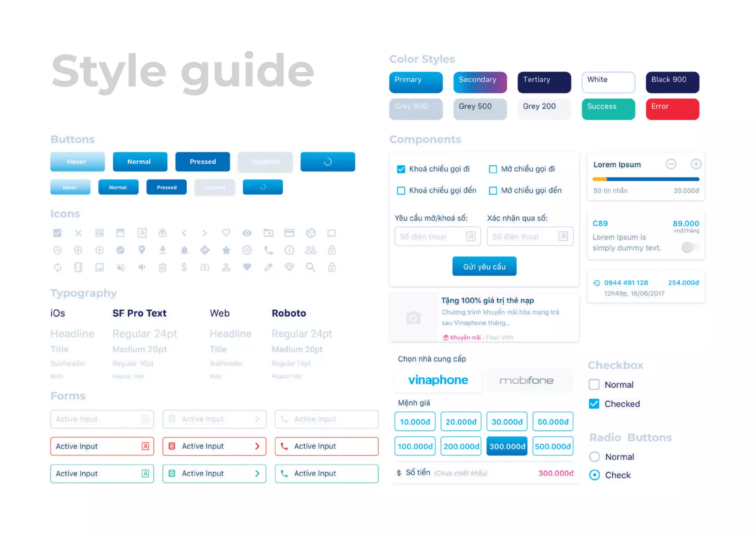Click the diamond gem icon
Image resolution: width=756 pixels, height=535 pixels.
click(289, 267)
